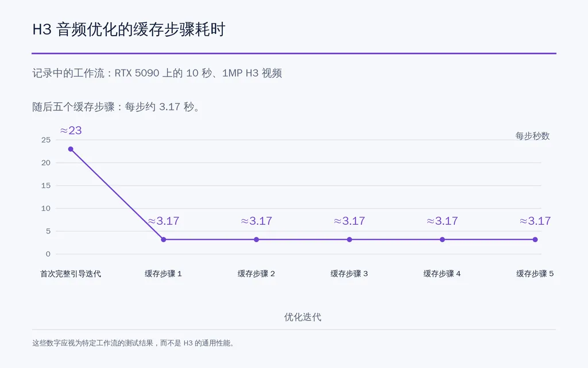588x368 pixels.
Task: Click the y-axis tick value 5
Action: [x=48, y=231]
